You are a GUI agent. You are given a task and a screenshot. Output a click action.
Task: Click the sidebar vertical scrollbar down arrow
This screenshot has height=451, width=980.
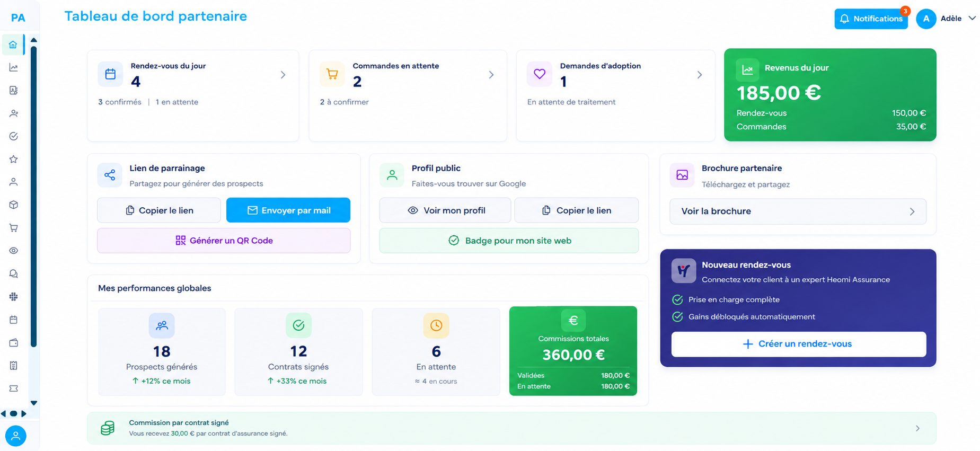[x=34, y=403]
